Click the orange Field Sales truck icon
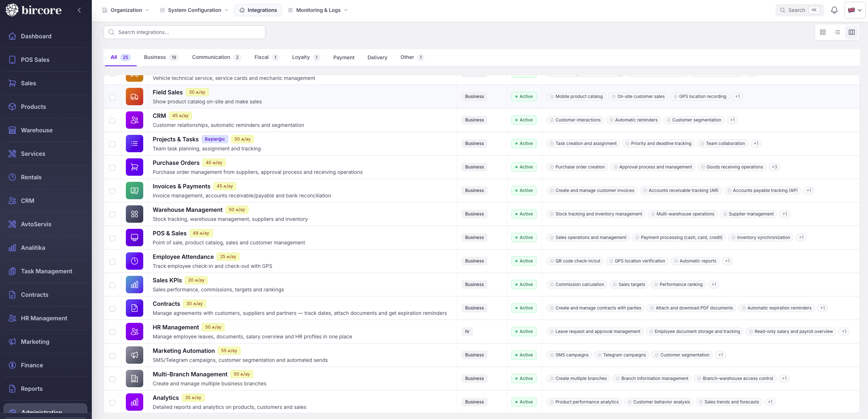The width and height of the screenshot is (868, 419). (x=135, y=97)
